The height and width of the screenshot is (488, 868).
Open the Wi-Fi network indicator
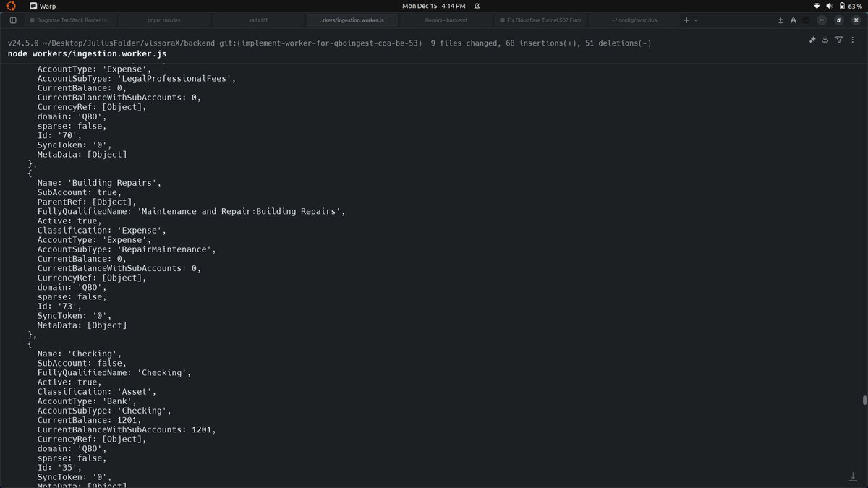(817, 6)
